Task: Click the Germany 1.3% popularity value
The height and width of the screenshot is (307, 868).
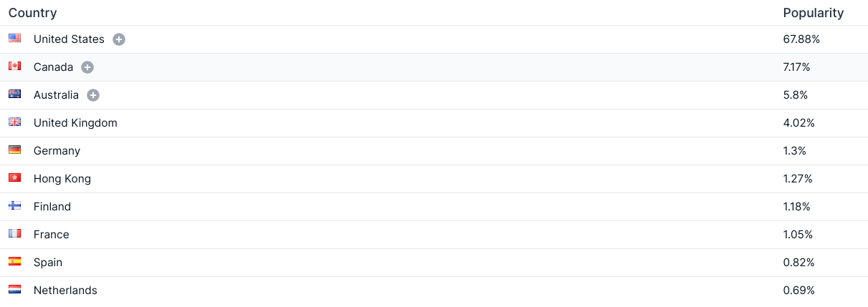Action: point(794,151)
